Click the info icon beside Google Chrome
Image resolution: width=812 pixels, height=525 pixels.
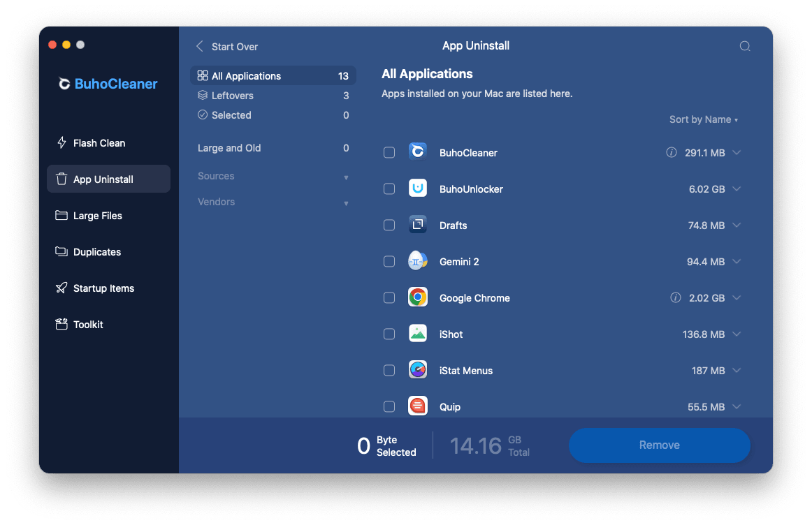pyautogui.click(x=675, y=297)
